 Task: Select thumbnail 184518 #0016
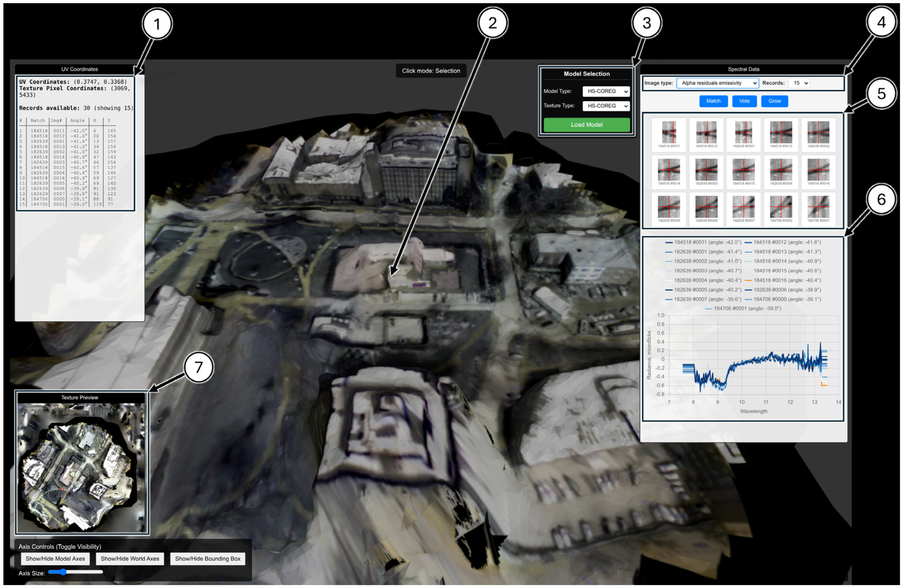[x=818, y=172]
